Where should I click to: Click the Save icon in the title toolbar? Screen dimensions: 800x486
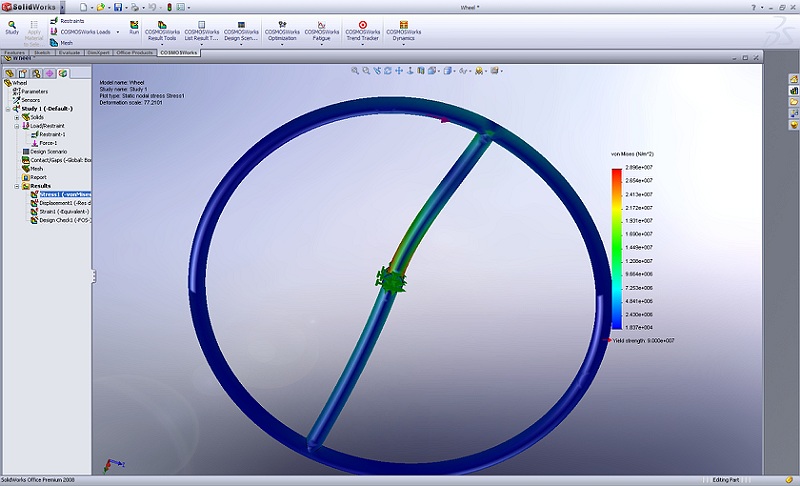pos(118,7)
